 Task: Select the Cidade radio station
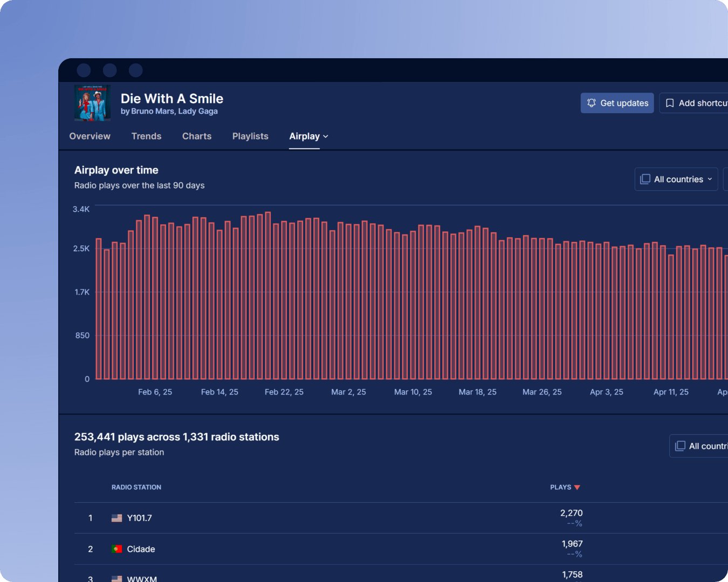point(141,549)
